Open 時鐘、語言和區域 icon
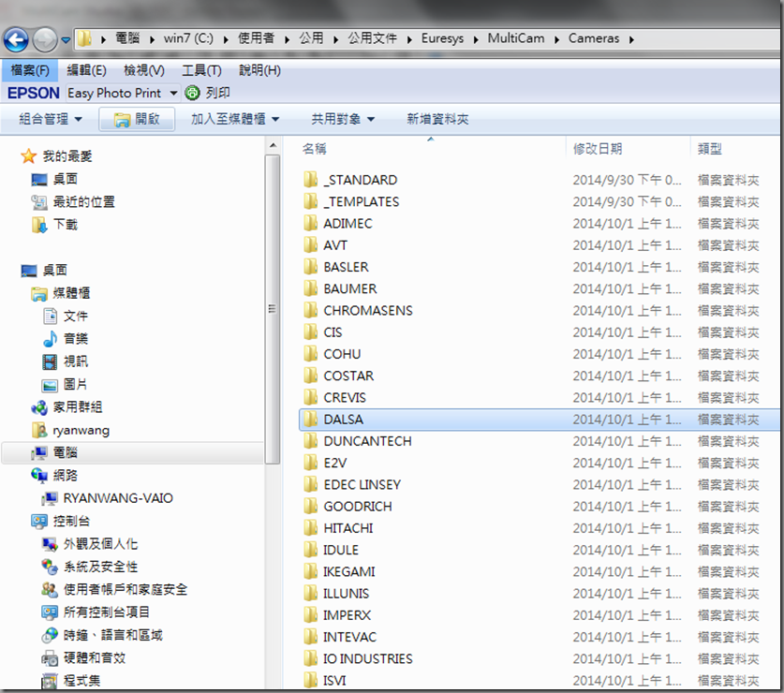The width and height of the screenshot is (784, 693). click(x=50, y=635)
